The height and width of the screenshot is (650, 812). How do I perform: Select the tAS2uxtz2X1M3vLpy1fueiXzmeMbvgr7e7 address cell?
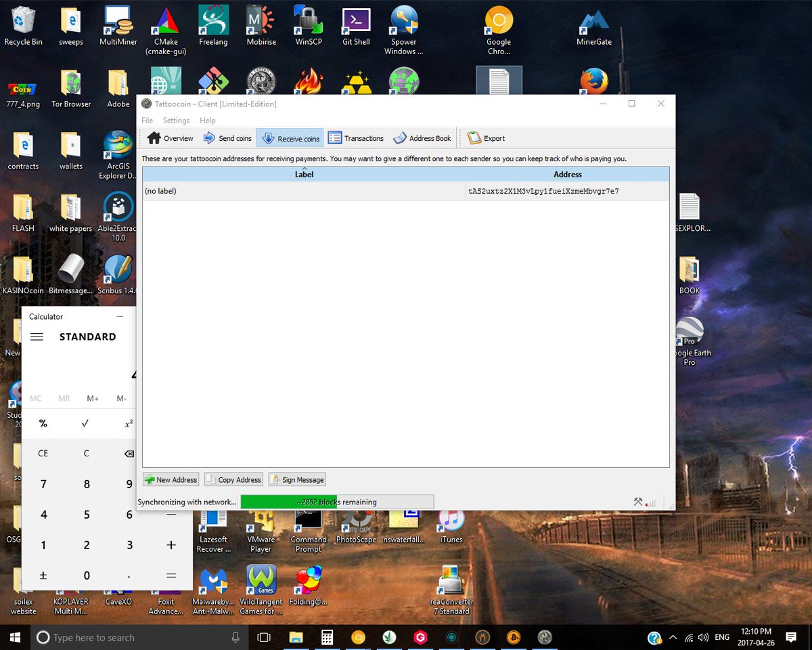click(x=567, y=191)
